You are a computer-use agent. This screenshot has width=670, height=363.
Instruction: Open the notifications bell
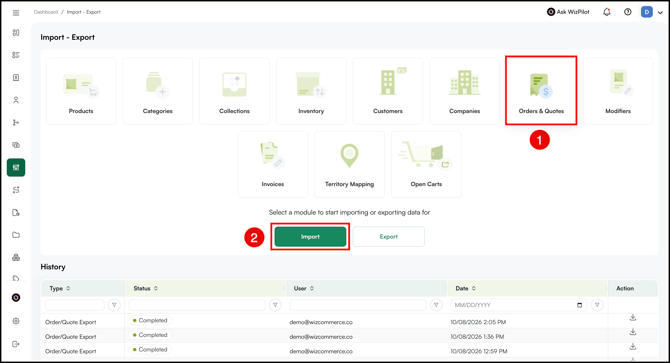pyautogui.click(x=607, y=12)
